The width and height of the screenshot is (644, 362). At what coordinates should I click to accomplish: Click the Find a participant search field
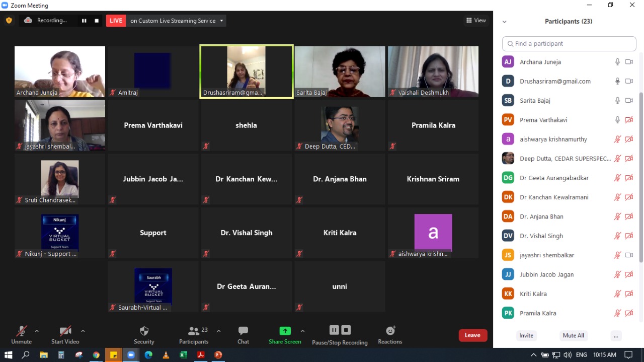click(x=569, y=44)
